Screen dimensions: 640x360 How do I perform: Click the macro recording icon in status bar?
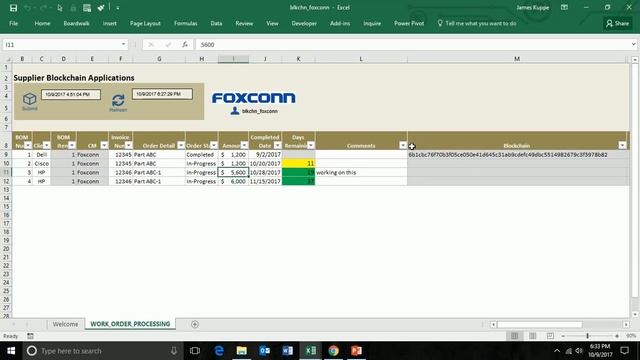click(30, 336)
